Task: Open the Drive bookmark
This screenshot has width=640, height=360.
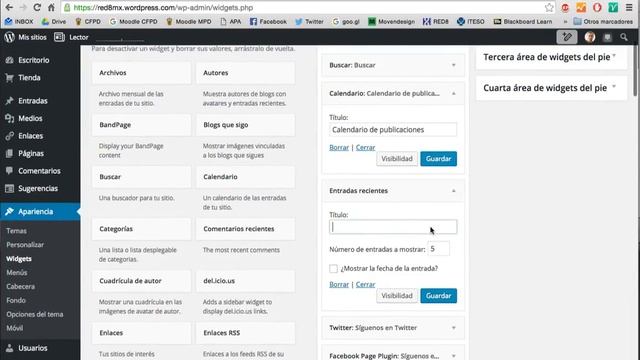Action: 53,21
